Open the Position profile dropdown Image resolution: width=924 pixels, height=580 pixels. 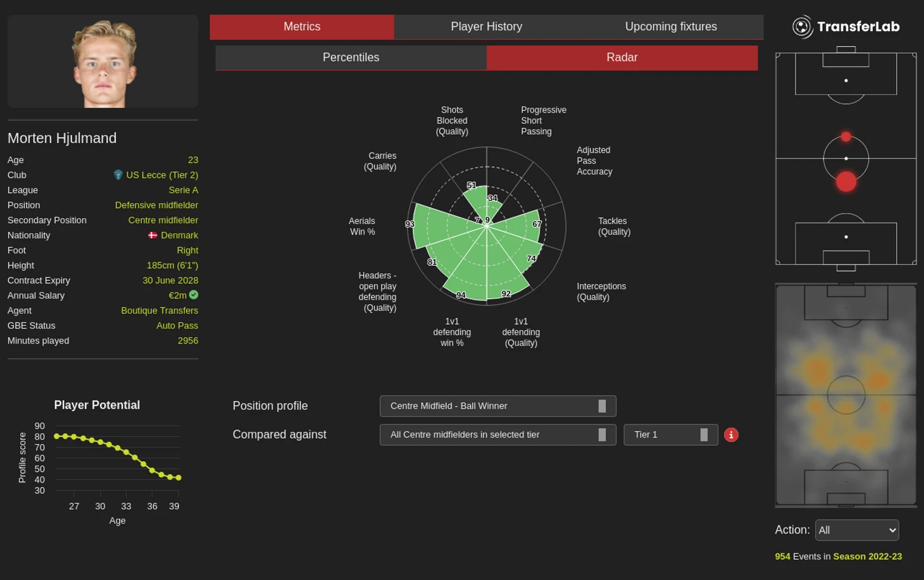(497, 406)
